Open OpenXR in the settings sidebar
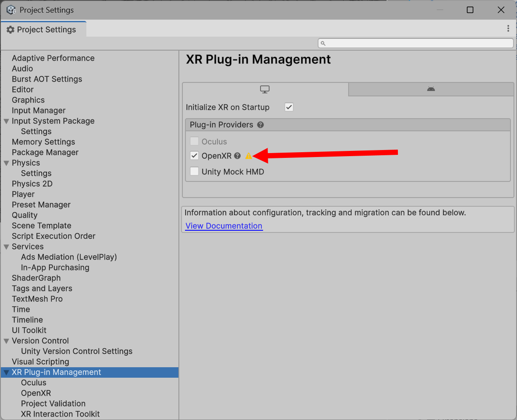This screenshot has height=420, width=517. pyautogui.click(x=36, y=393)
